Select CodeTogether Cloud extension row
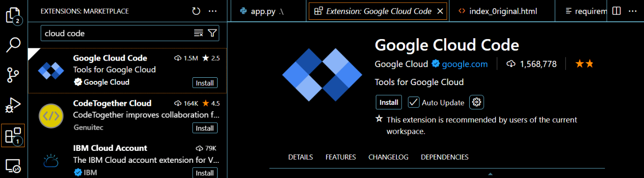This screenshot has height=178, width=644. (x=127, y=116)
